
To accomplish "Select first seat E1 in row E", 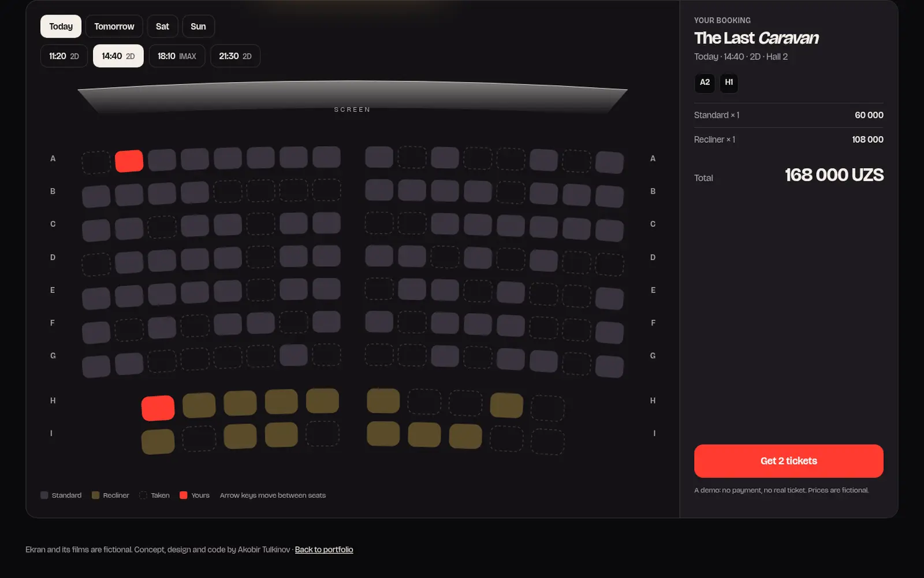I will 96,298.
